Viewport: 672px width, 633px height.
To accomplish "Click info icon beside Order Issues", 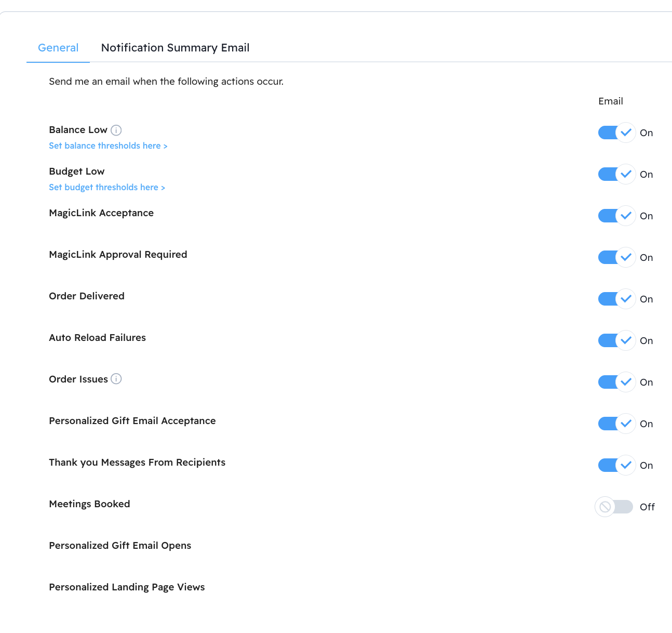I will click(x=116, y=379).
